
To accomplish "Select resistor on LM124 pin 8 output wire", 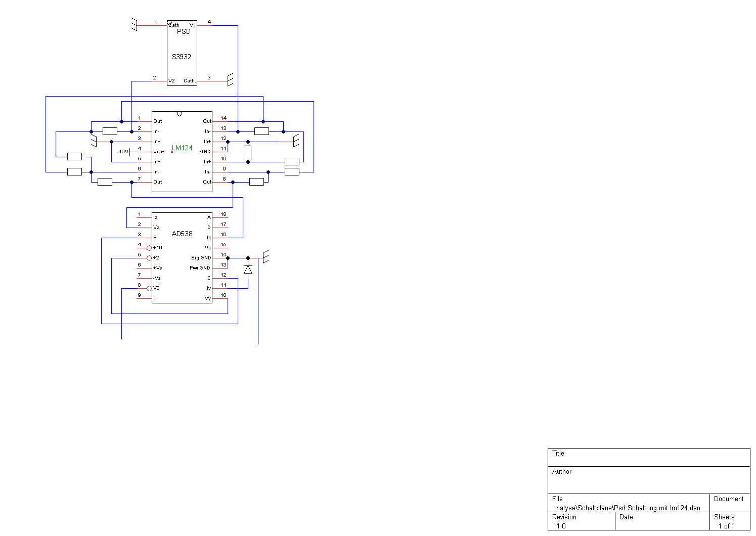I will [x=256, y=182].
